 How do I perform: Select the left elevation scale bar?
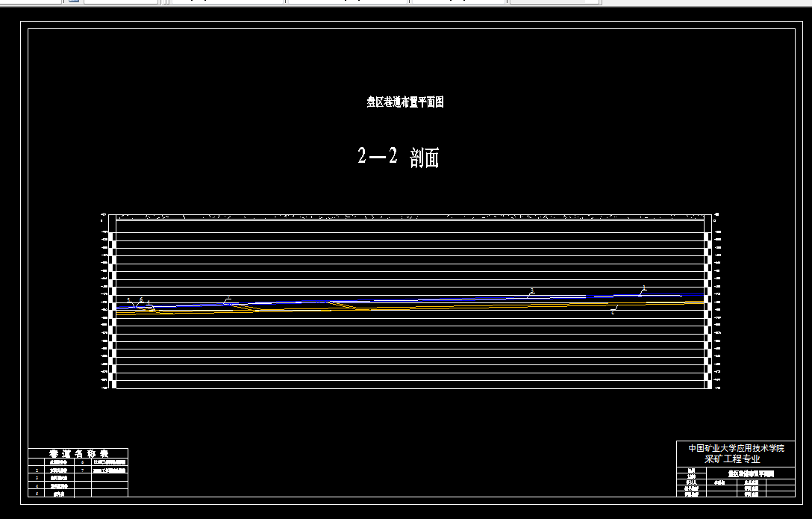click(x=113, y=310)
